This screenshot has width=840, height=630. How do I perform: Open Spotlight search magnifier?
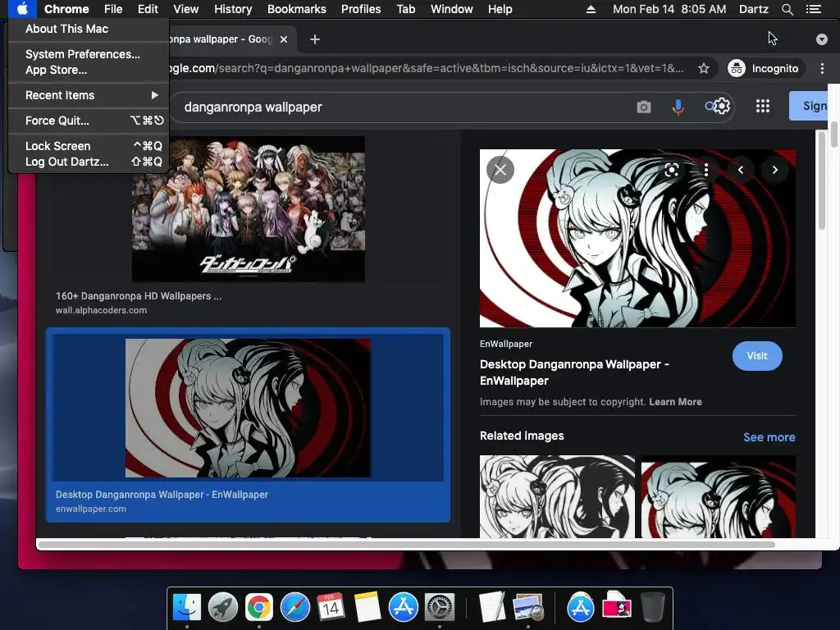pyautogui.click(x=787, y=9)
